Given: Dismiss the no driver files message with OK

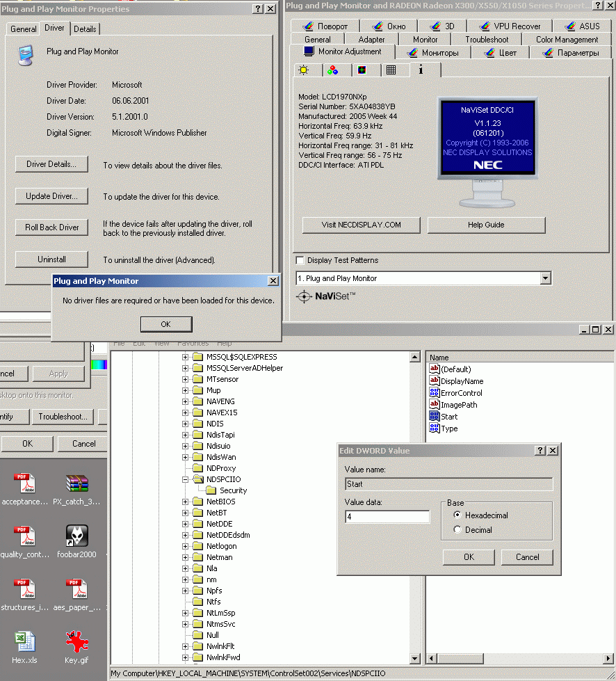Looking at the screenshot, I should (166, 324).
